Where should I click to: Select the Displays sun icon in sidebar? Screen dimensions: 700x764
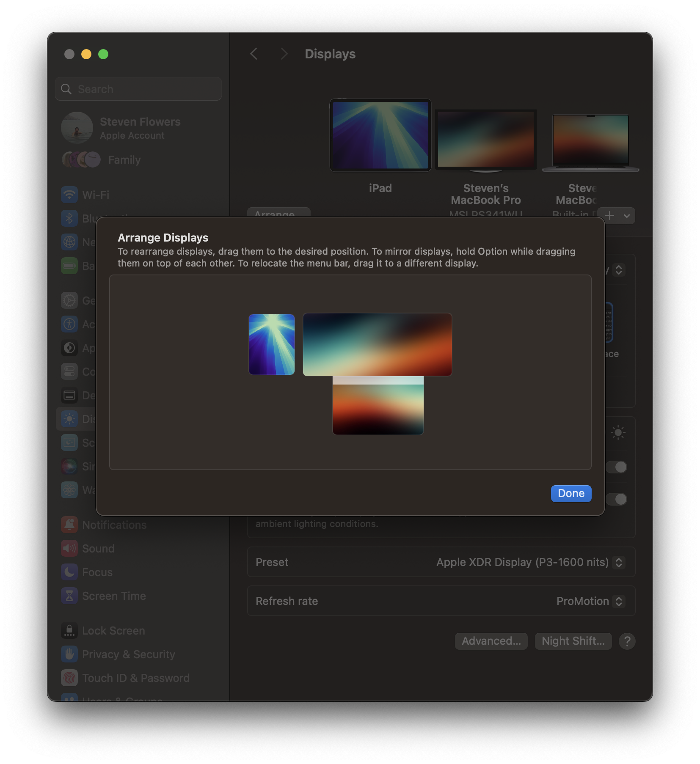point(69,419)
